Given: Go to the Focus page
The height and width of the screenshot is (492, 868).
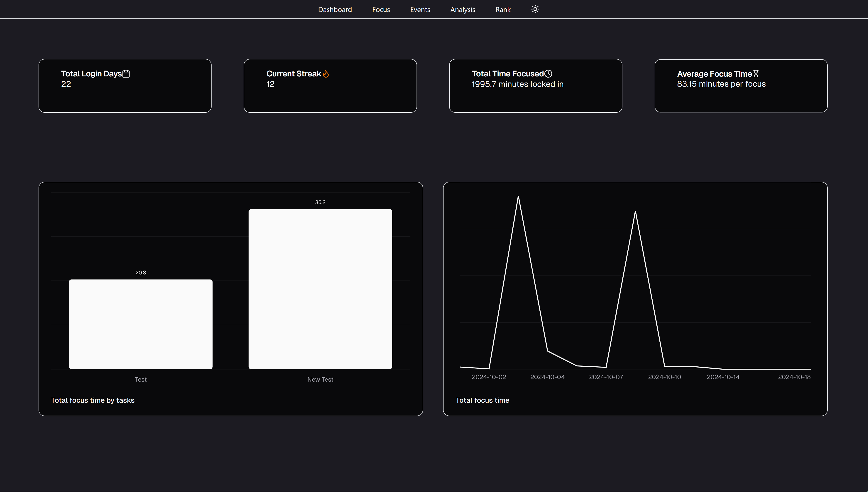Looking at the screenshot, I should 381,10.
